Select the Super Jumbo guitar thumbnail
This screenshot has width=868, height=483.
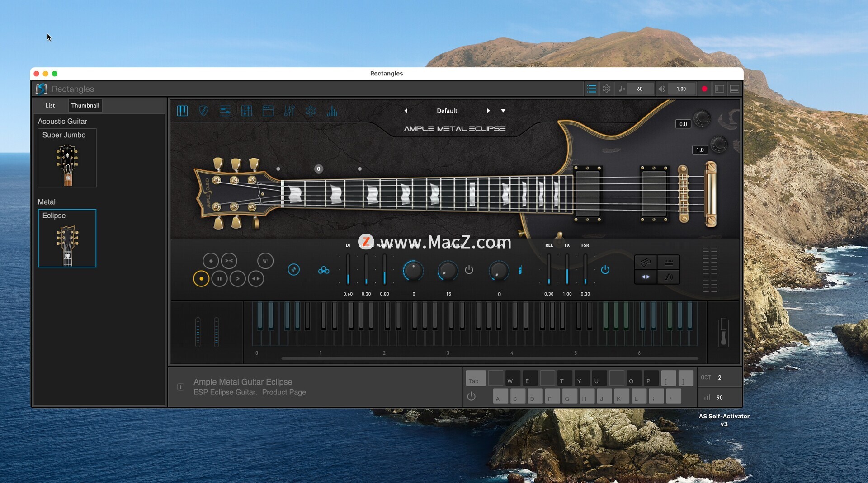(67, 158)
